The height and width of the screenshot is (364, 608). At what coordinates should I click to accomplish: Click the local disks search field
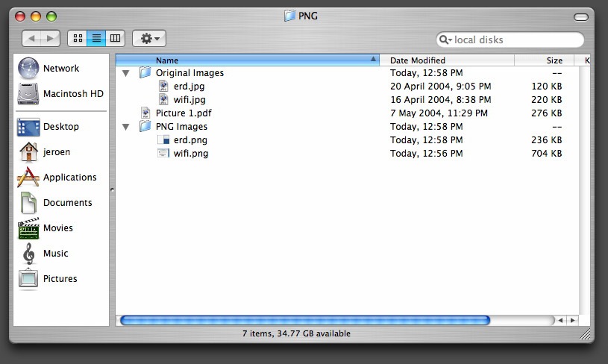[x=510, y=40]
